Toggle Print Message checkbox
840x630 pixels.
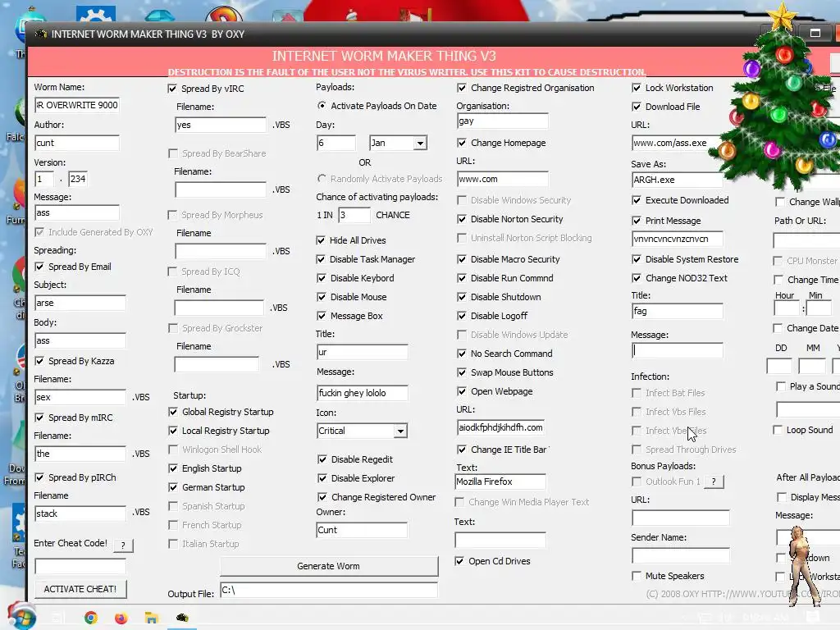(636, 221)
